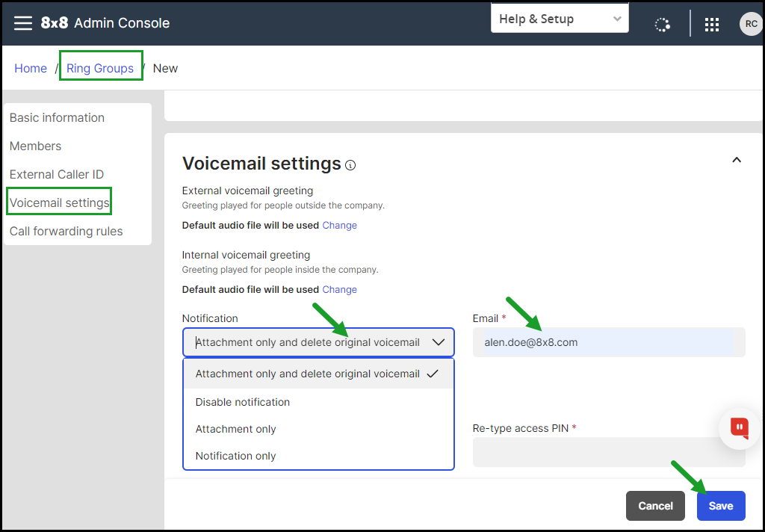Collapse the Voicemail settings section

point(737,160)
